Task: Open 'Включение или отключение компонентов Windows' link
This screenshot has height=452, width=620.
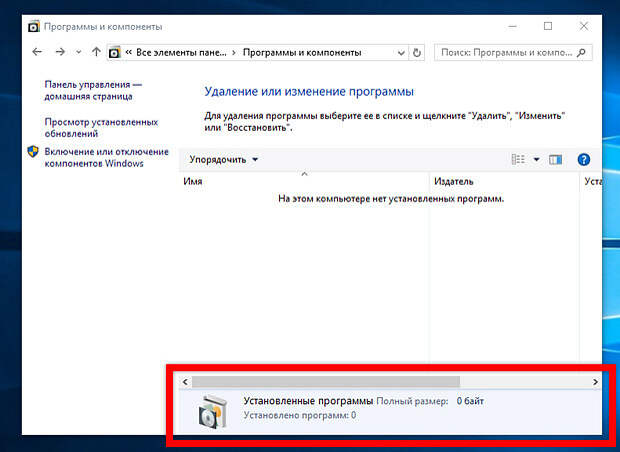Action: (106, 157)
